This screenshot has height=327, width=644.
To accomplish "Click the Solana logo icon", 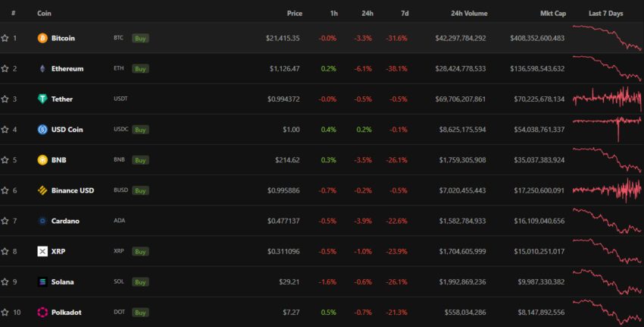I will (x=42, y=281).
